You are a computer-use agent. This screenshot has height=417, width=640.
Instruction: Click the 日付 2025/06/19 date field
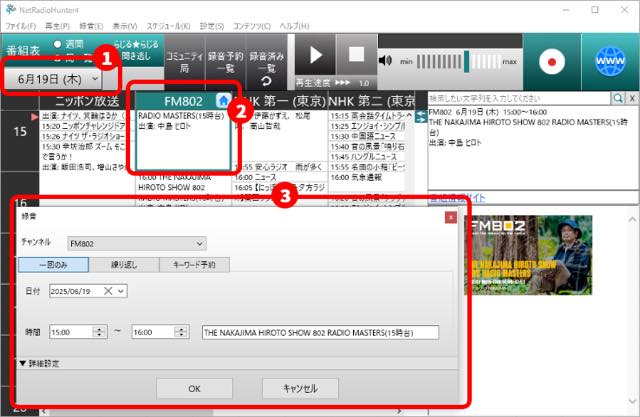(88, 291)
